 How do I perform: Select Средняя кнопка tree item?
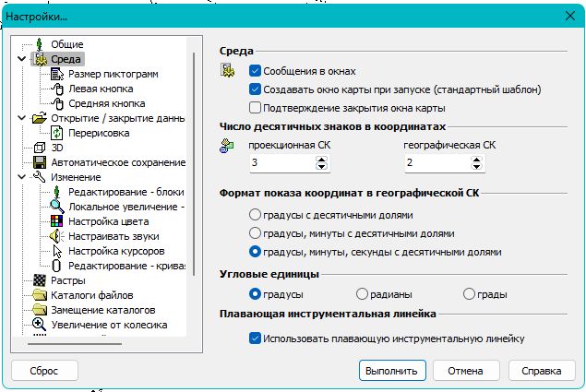point(107,103)
